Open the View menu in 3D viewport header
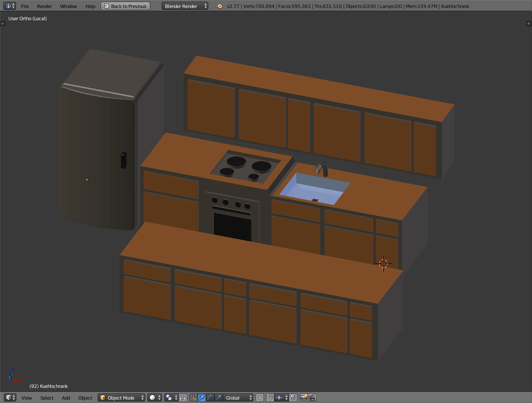Viewport: 532px width, 403px height. point(27,398)
